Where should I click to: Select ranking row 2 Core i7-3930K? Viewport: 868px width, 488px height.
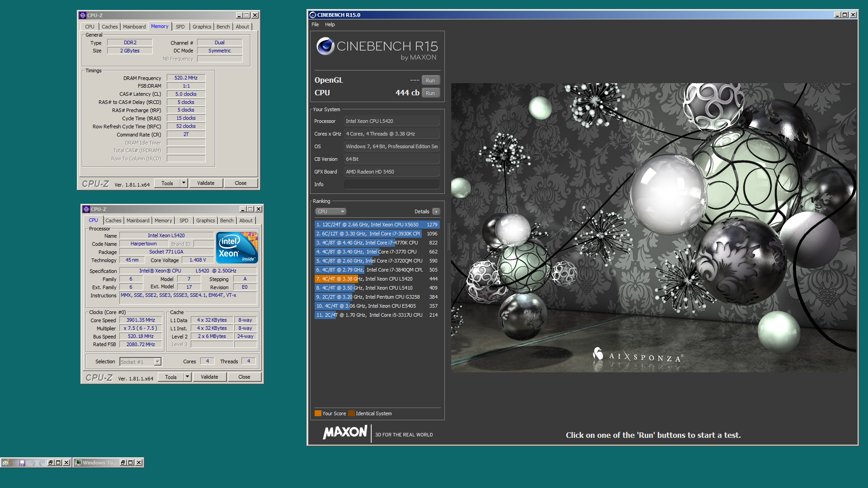pos(377,234)
